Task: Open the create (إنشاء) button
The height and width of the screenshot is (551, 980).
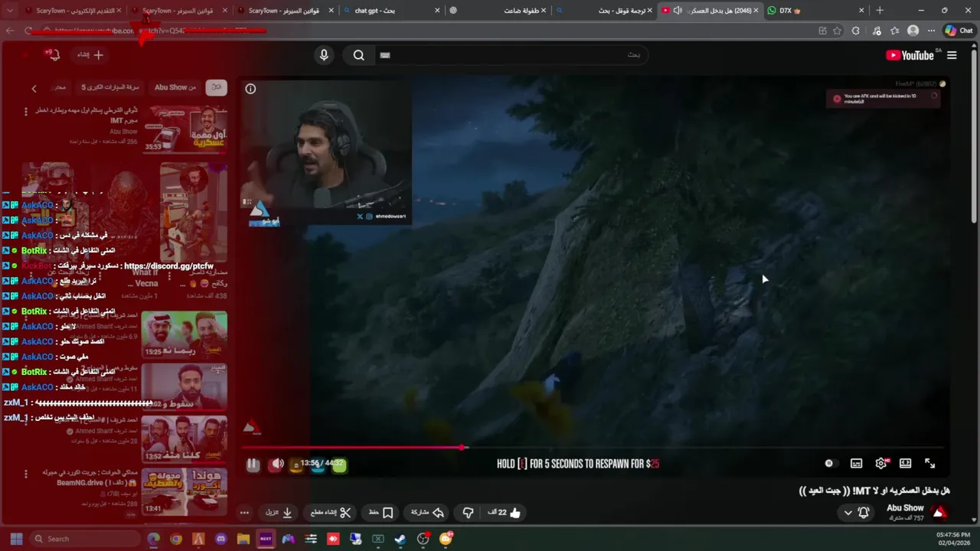Action: pyautogui.click(x=90, y=55)
